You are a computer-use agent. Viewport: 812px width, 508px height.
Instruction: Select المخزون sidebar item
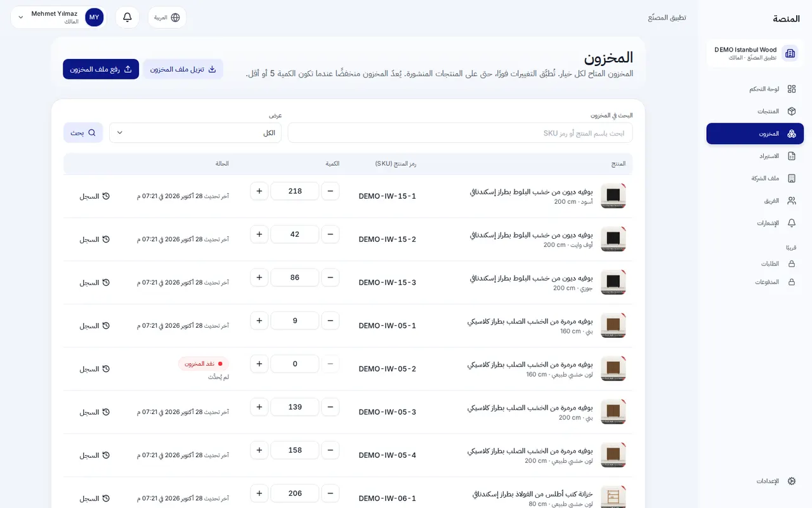755,133
